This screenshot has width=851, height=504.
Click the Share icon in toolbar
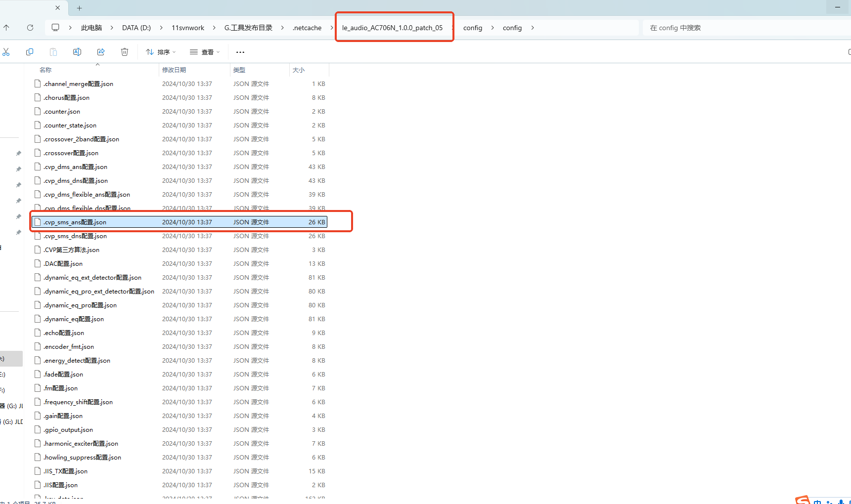click(101, 52)
